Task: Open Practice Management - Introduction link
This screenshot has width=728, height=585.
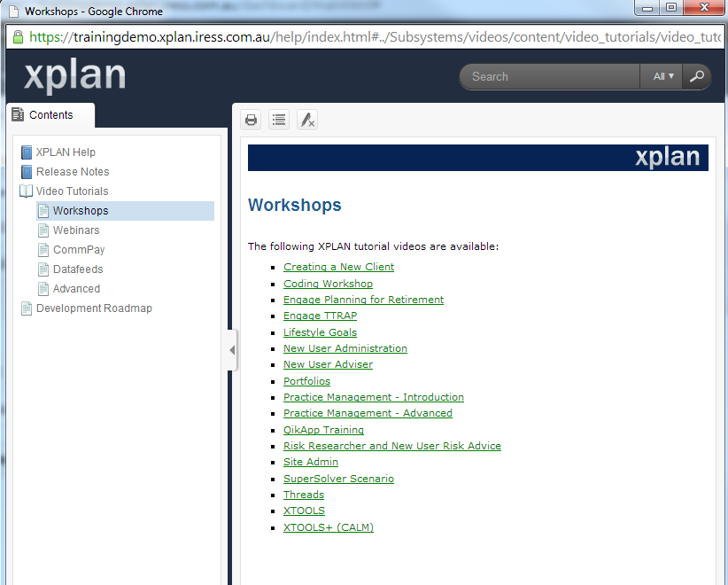Action: [x=374, y=397]
